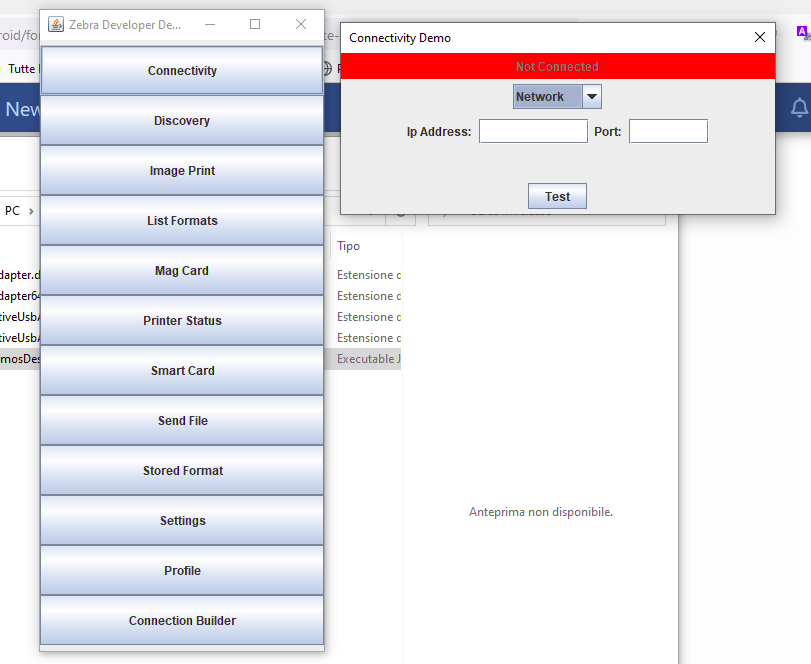Open the Stored Format demo
811x664 pixels.
coord(182,471)
